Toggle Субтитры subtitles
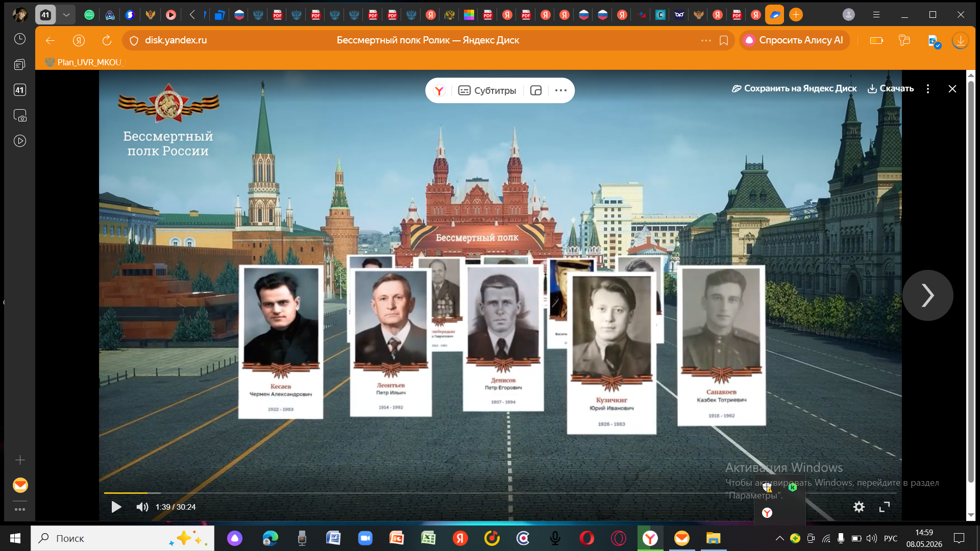 click(487, 90)
